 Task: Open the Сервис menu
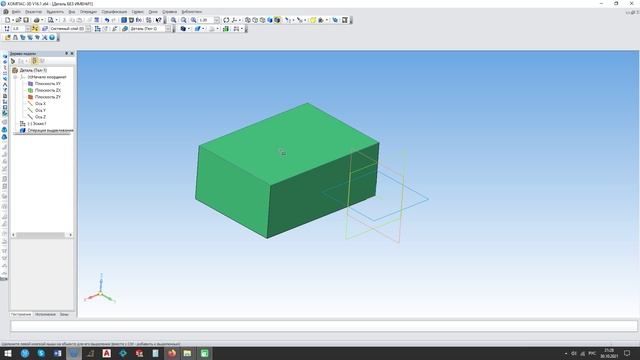(138, 12)
